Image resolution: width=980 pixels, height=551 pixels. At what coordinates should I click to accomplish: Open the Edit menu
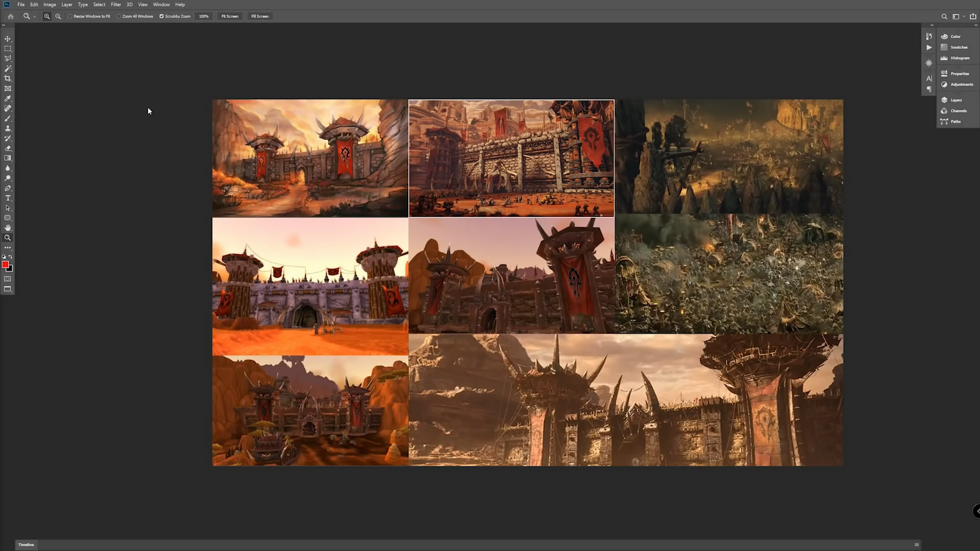pos(34,5)
